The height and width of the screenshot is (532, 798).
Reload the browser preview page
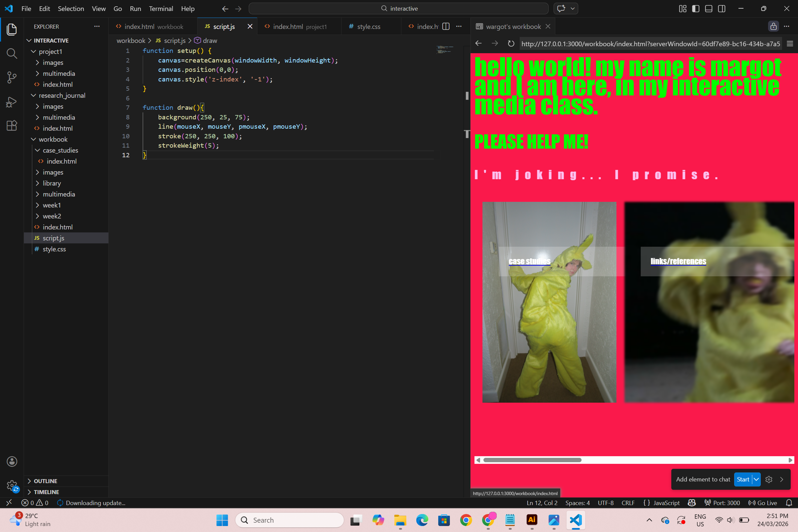[511, 44]
